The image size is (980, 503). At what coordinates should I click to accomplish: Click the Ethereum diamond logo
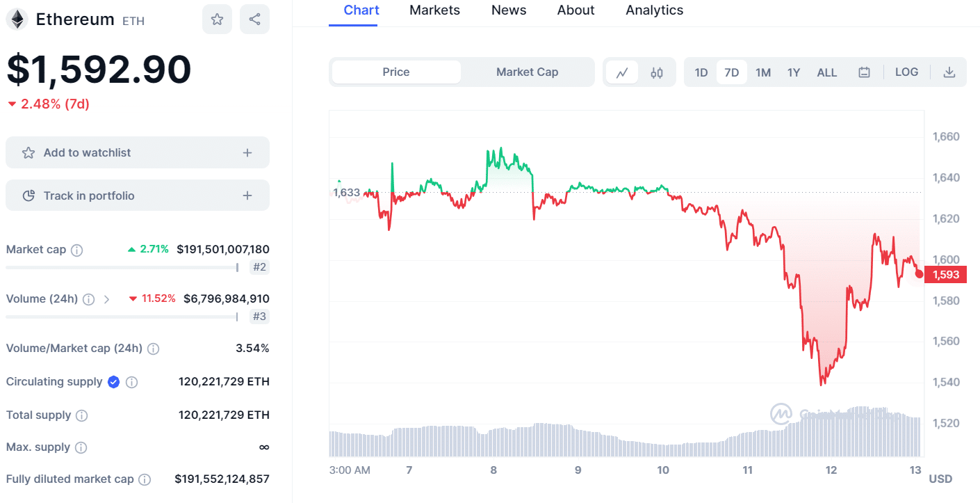point(17,19)
